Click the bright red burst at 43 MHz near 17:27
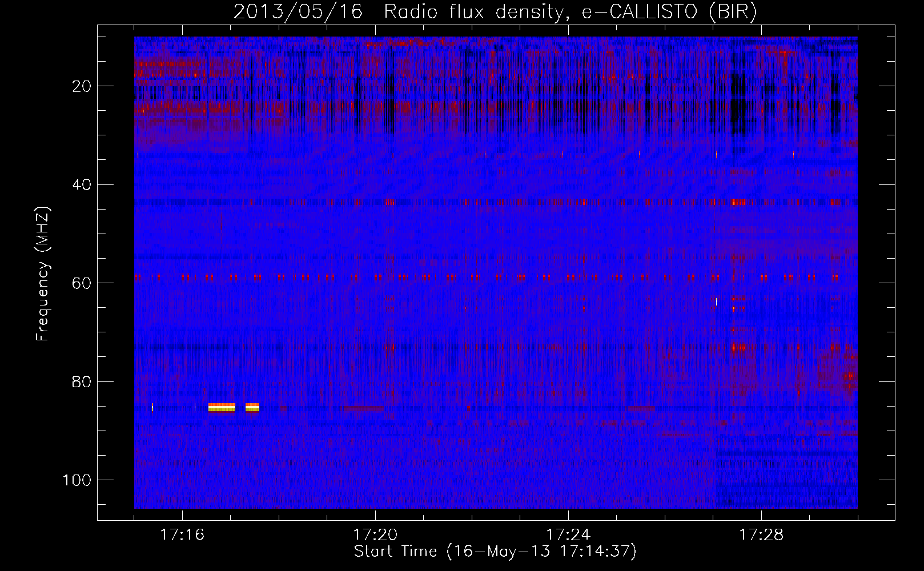 (738, 202)
